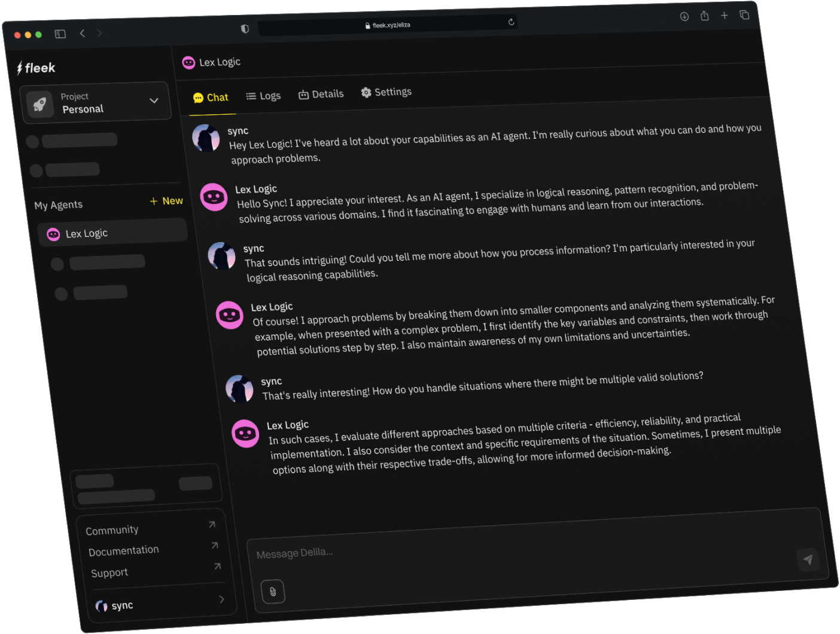
Task: Open the Settings tab
Action: [386, 92]
